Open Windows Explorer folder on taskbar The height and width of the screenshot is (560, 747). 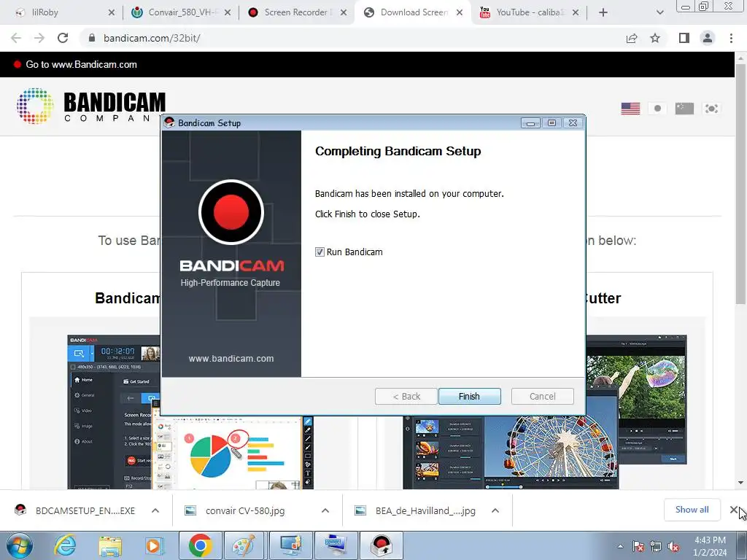click(109, 545)
